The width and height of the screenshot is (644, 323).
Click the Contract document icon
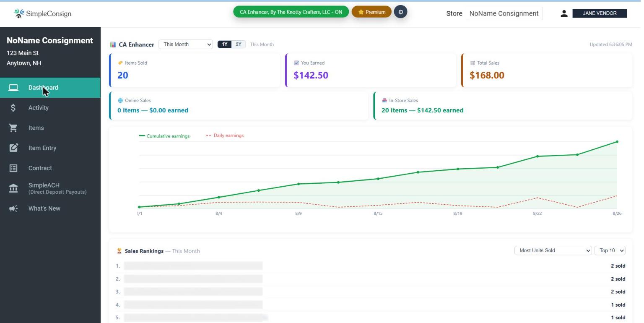(13, 168)
